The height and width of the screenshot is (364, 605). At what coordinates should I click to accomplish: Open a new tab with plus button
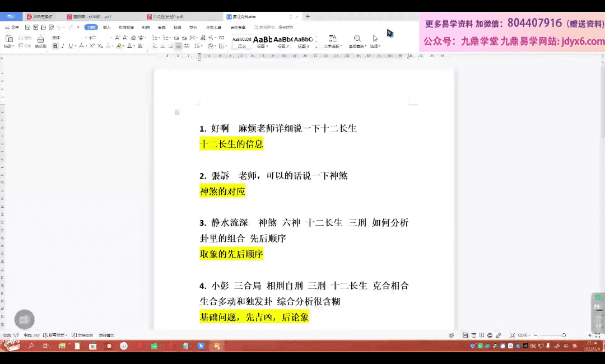(308, 17)
